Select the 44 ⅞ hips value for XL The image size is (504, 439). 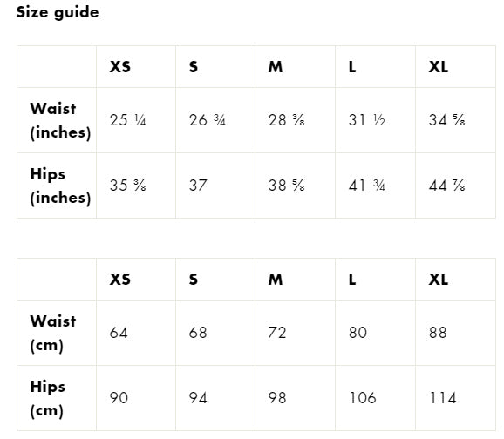[x=446, y=186]
